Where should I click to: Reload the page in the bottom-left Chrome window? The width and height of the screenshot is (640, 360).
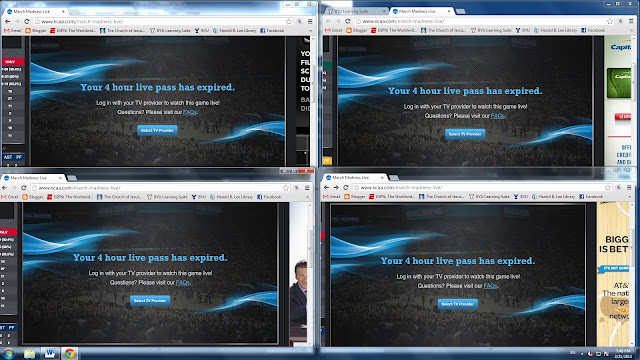[24, 188]
